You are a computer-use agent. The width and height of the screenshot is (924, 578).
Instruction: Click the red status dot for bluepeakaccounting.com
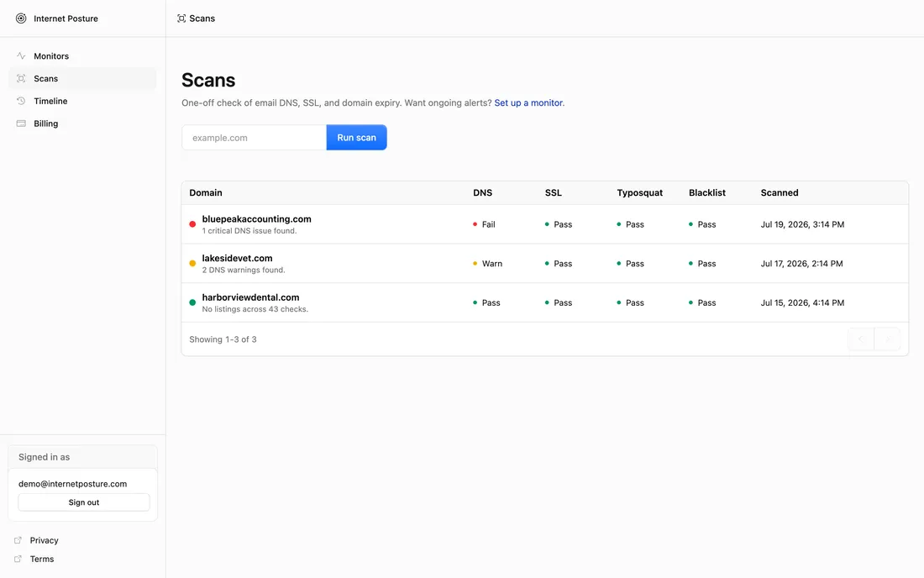click(192, 224)
